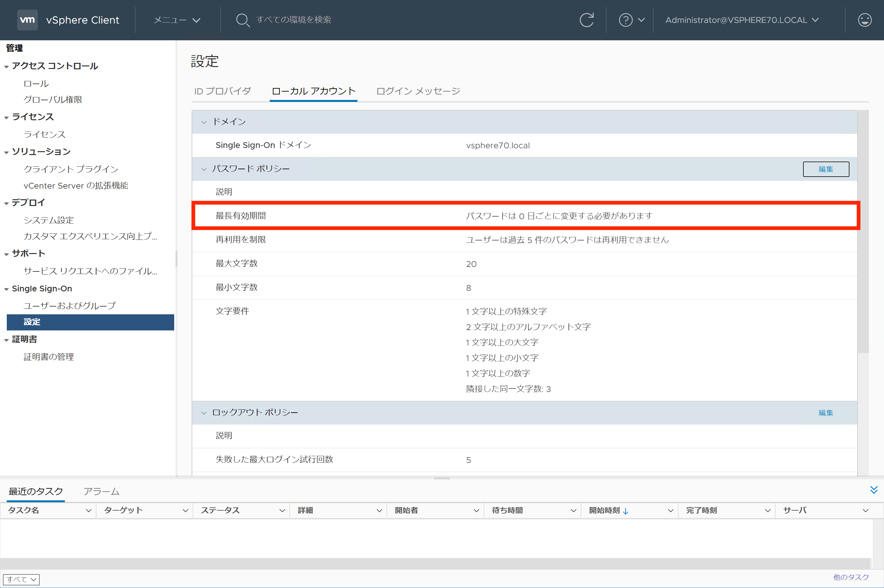884x588 pixels.
Task: Collapse the ライセンス tree group
Action: [6, 118]
